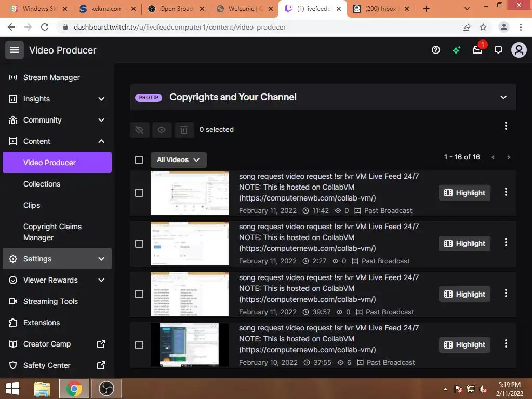Open the Chrome tab search dropdown arrow
Image resolution: width=532 pixels, height=399 pixels.
(467, 9)
